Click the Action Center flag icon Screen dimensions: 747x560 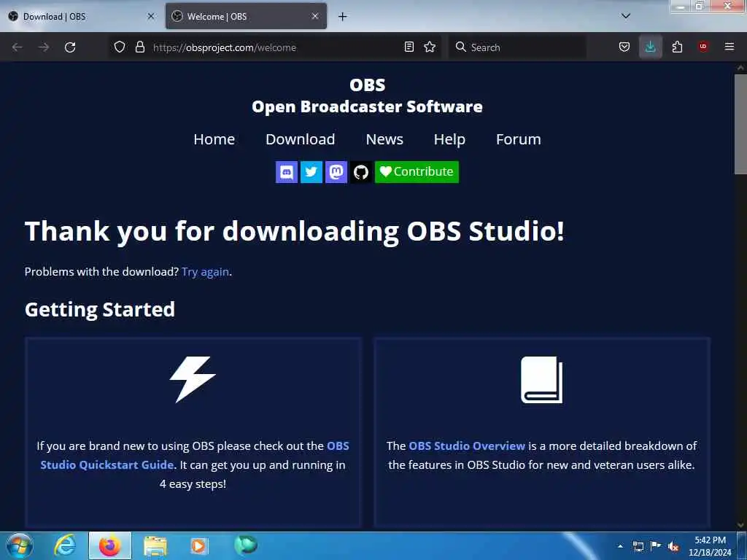[656, 546]
